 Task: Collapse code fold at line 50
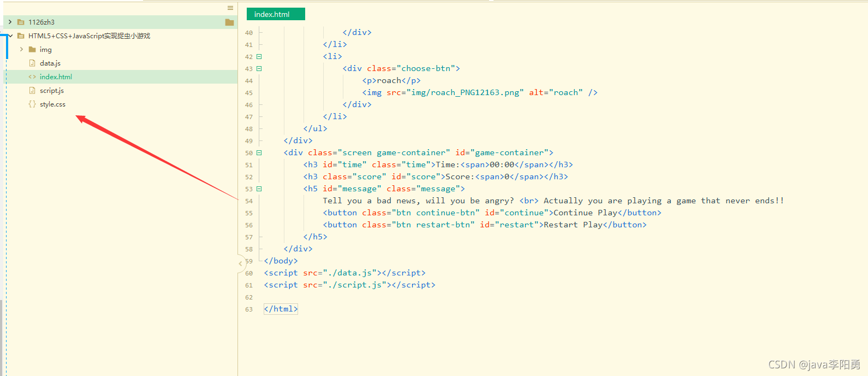(x=259, y=152)
